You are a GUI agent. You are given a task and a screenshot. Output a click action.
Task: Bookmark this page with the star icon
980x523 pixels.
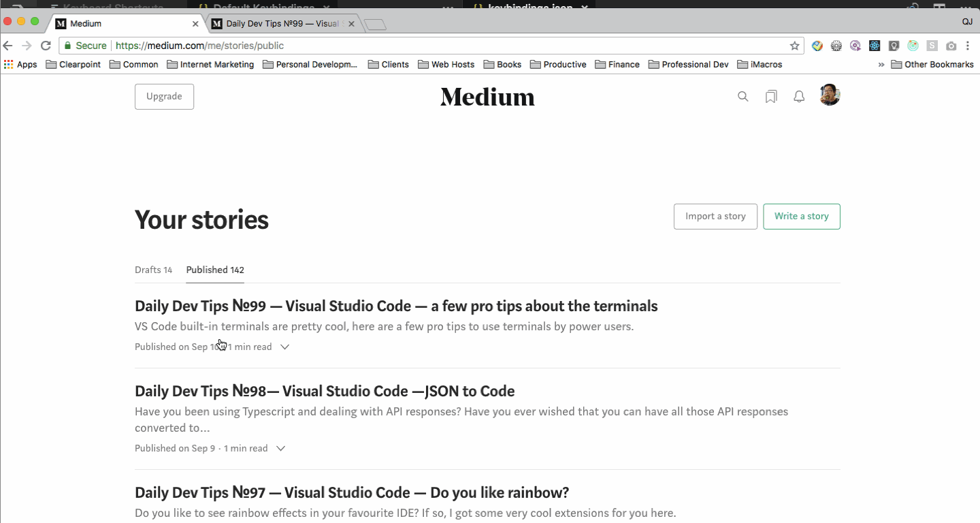(x=794, y=46)
